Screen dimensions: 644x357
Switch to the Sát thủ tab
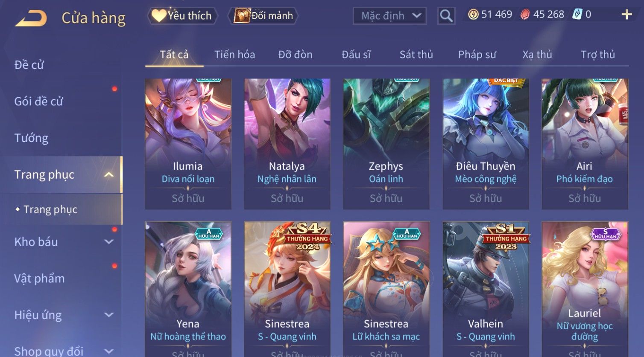[x=416, y=55]
